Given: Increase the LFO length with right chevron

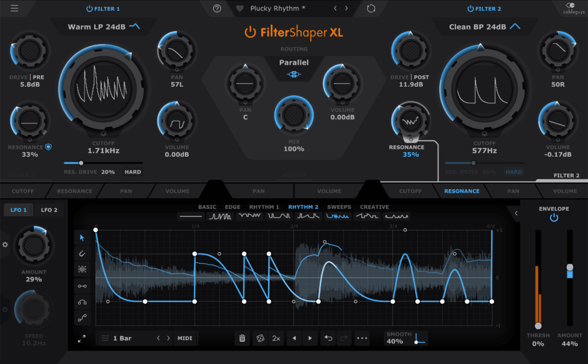Looking at the screenshot, I should 168,338.
